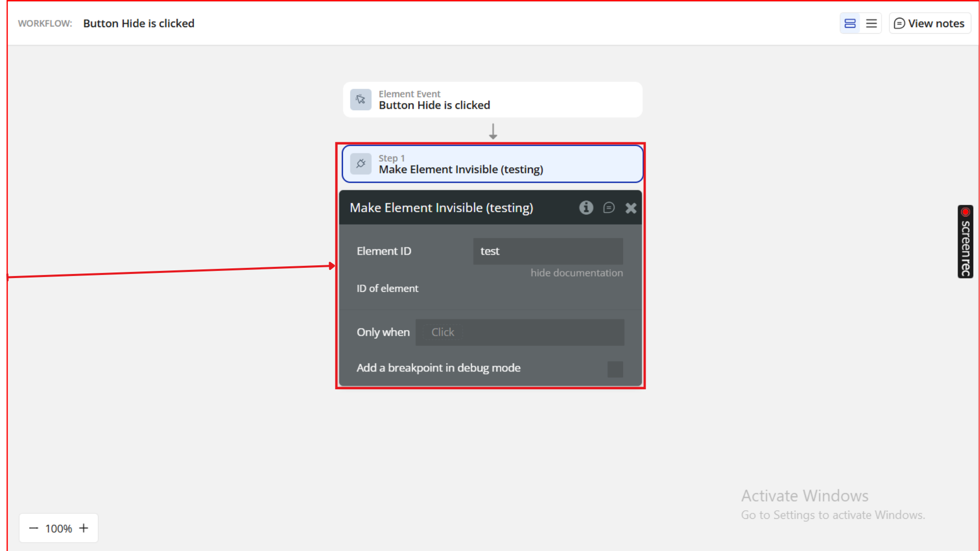Open View notes

[929, 23]
